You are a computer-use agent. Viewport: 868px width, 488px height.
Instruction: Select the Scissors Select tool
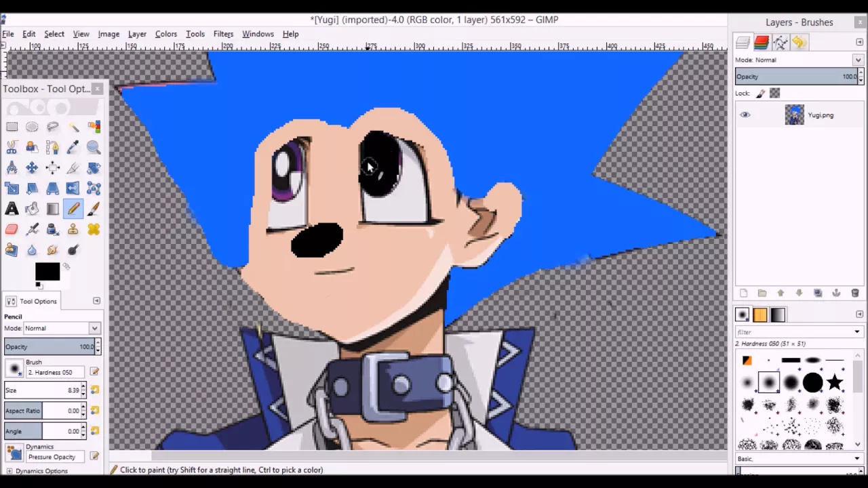coord(12,147)
